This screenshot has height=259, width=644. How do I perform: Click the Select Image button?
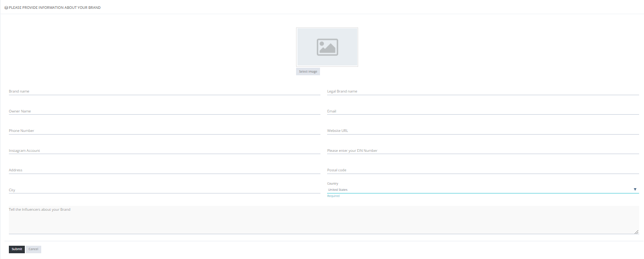pyautogui.click(x=308, y=71)
